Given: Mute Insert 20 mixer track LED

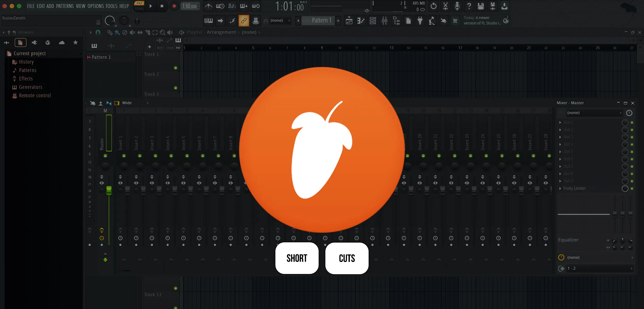Looking at the screenshot, I should coord(423,156).
